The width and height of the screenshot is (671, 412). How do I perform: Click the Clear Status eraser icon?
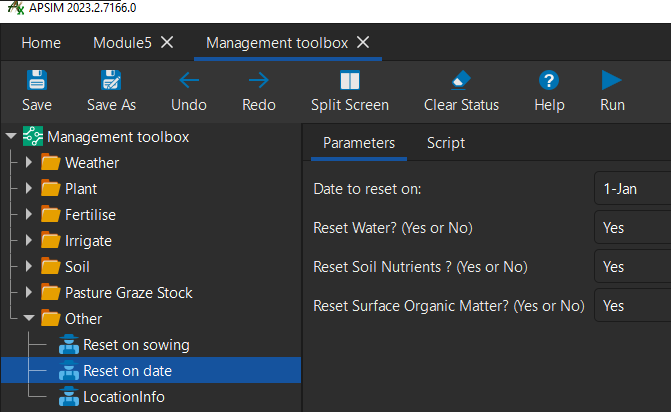coord(461,80)
